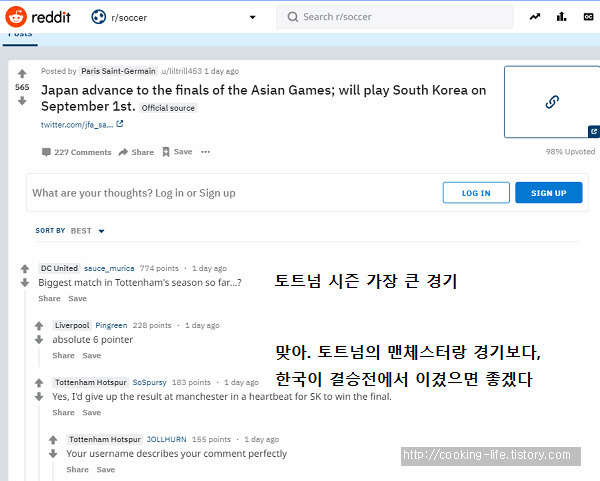Click the external icon on thumbnail corner

[594, 132]
